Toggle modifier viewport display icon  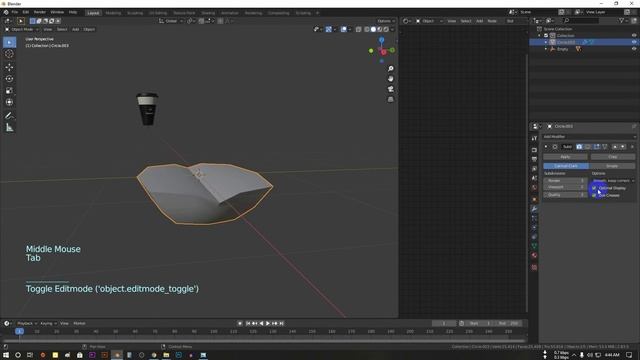pyautogui.click(x=588, y=147)
